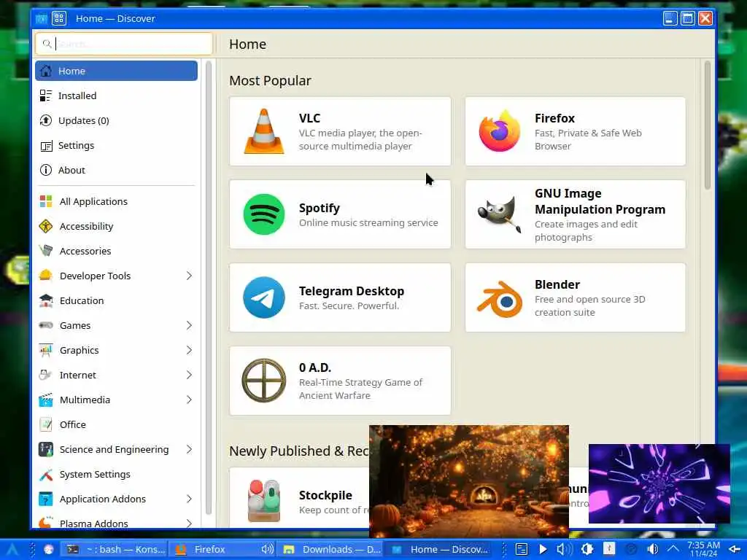Image resolution: width=747 pixels, height=560 pixels.
Task: Click the 0 A.D. game icon
Action: (264, 381)
